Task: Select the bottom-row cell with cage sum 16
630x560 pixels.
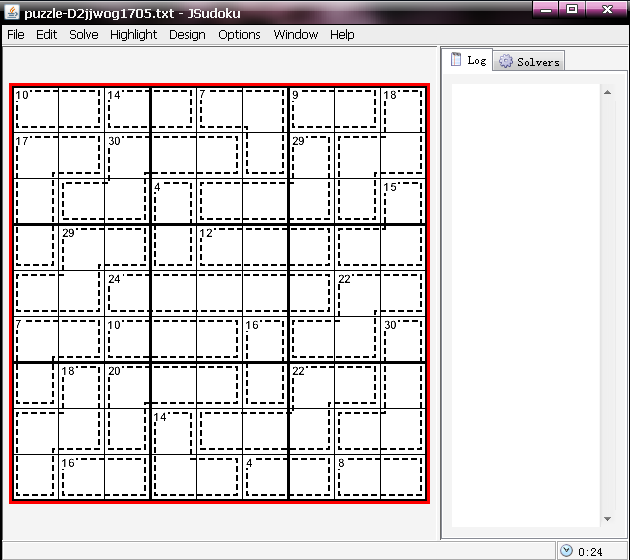Action: [x=82, y=477]
